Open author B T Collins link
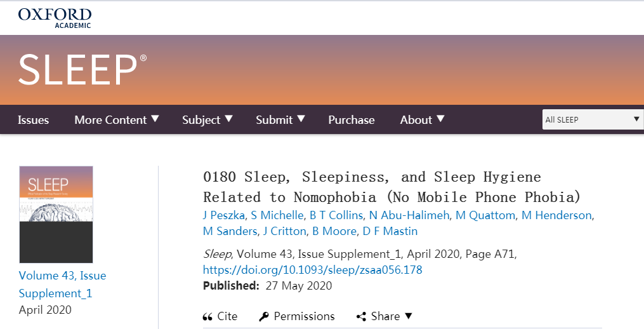 tap(336, 215)
